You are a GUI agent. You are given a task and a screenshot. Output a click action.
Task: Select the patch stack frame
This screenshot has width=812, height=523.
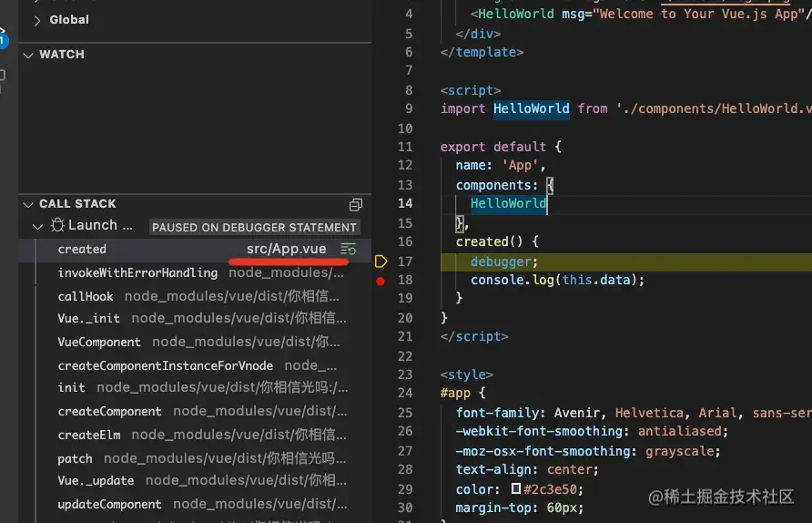click(x=195, y=458)
